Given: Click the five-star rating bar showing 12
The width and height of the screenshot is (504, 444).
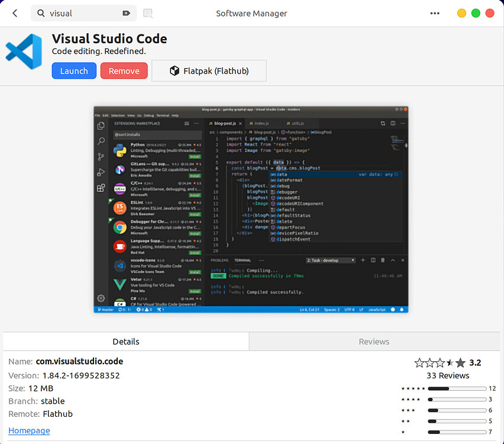Looking at the screenshot, I should coord(457,389).
